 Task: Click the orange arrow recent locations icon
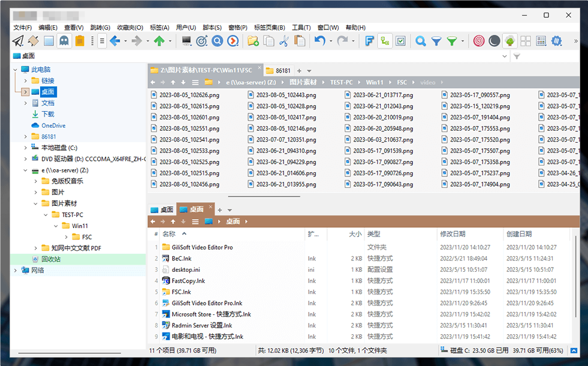pyautogui.click(x=233, y=41)
